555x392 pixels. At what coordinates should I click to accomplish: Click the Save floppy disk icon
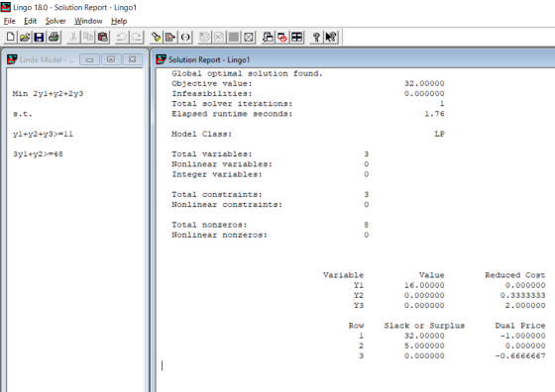click(39, 37)
